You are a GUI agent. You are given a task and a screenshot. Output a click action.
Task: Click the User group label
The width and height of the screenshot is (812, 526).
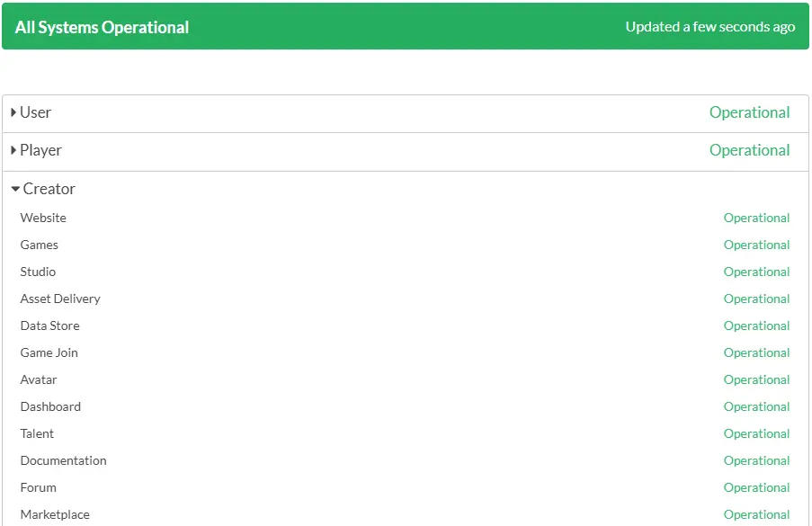click(35, 112)
